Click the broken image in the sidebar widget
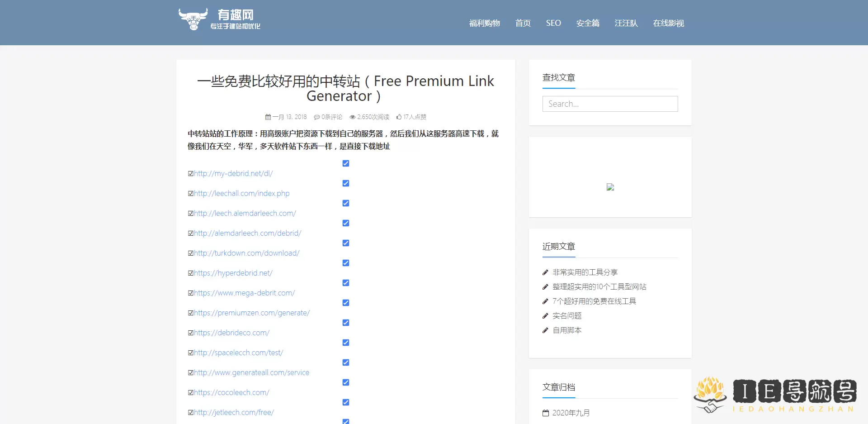The width and height of the screenshot is (868, 424). pyautogui.click(x=610, y=187)
